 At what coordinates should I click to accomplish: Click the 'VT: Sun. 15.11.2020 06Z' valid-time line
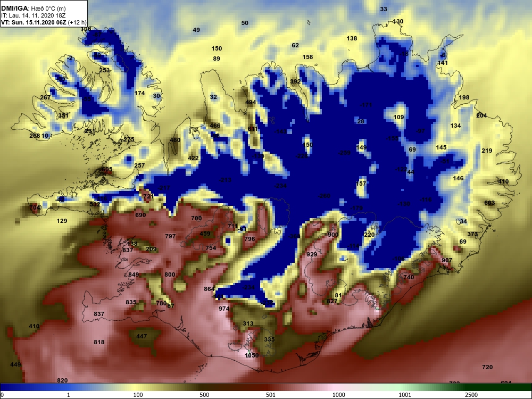(x=44, y=22)
